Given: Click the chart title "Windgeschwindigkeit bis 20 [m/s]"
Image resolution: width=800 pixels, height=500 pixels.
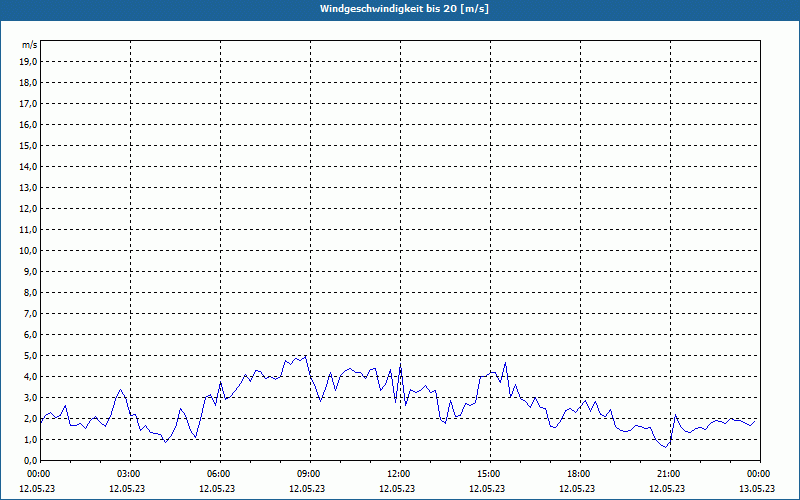Looking at the screenshot, I should click(404, 9).
